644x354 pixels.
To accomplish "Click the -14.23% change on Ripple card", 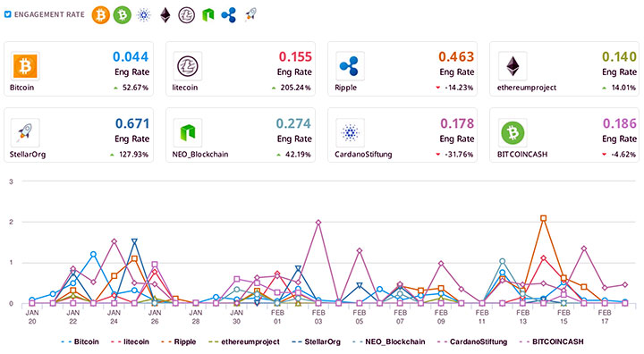I will tap(459, 88).
